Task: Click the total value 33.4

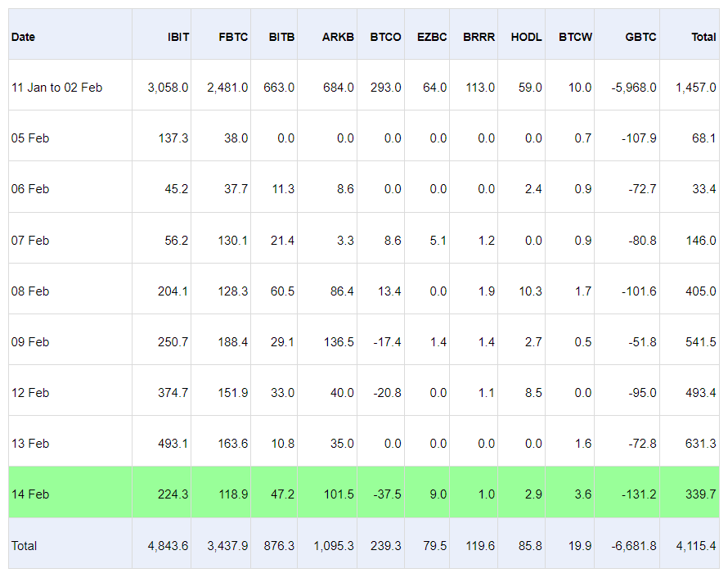Action: [x=703, y=188]
